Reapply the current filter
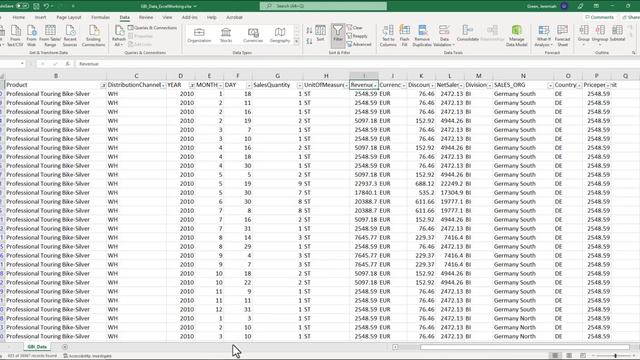This screenshot has height=360, width=640. tap(357, 36)
